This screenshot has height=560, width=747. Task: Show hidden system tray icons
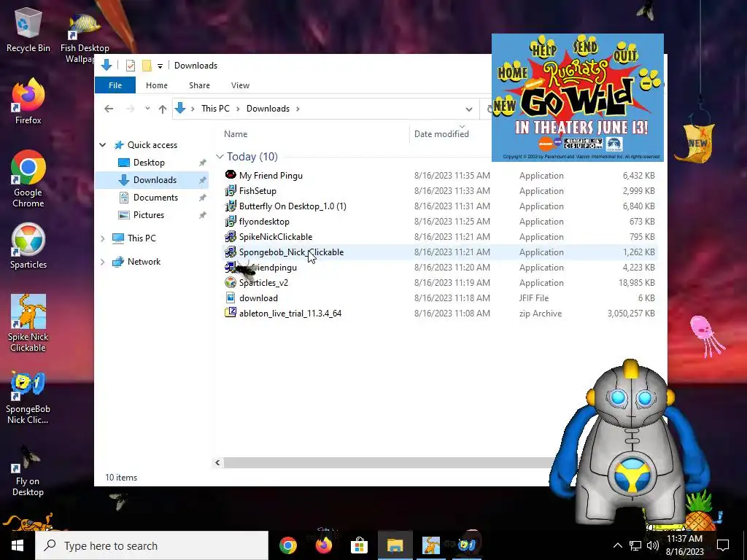pos(617,545)
